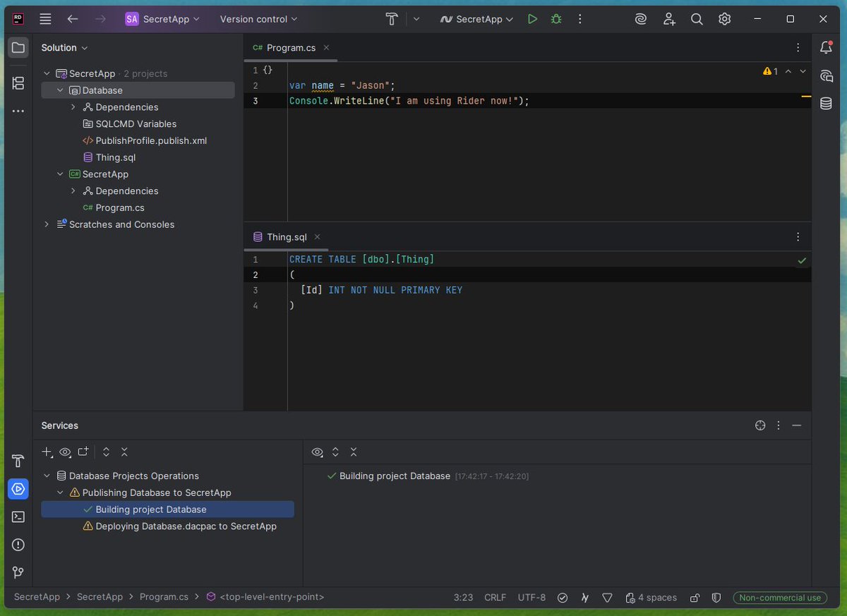Toggle eye icon in build output toolbar
847x616 pixels.
coord(317,452)
